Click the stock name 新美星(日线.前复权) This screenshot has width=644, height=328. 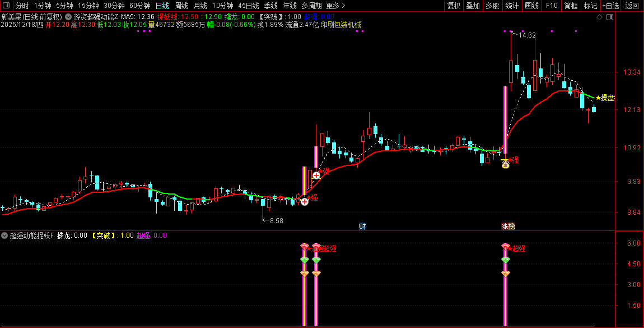pyautogui.click(x=31, y=17)
